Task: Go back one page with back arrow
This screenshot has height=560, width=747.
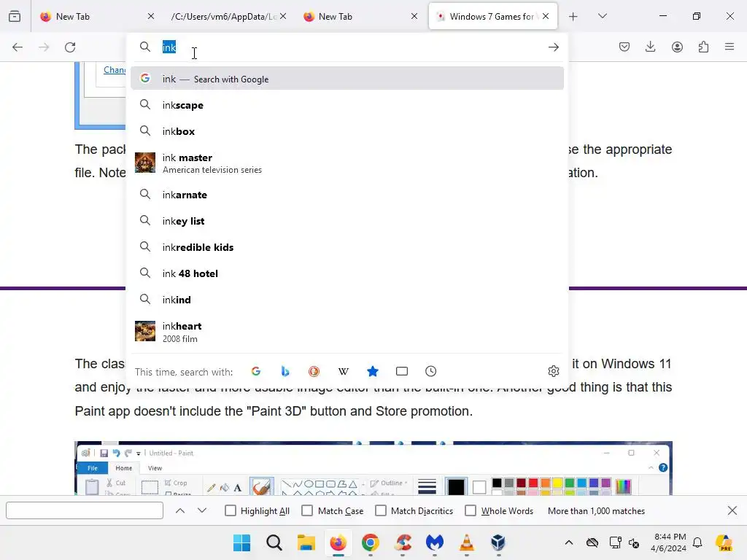Action: [18, 47]
